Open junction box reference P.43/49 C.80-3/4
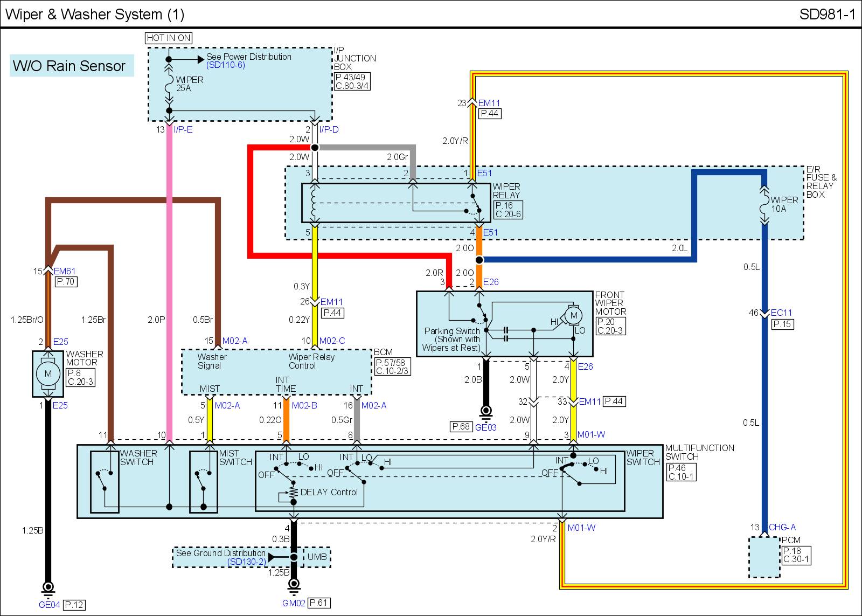The width and height of the screenshot is (862, 616). pos(352,81)
